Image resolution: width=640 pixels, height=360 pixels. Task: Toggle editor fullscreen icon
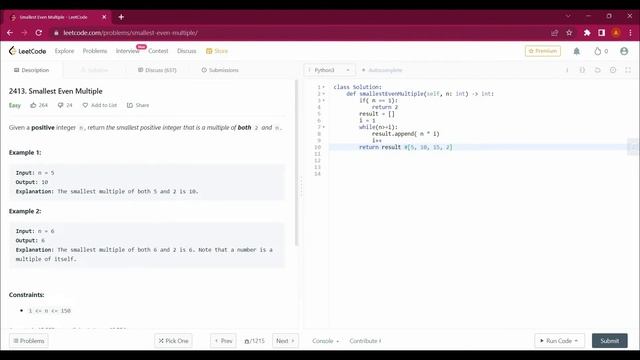tap(628, 70)
